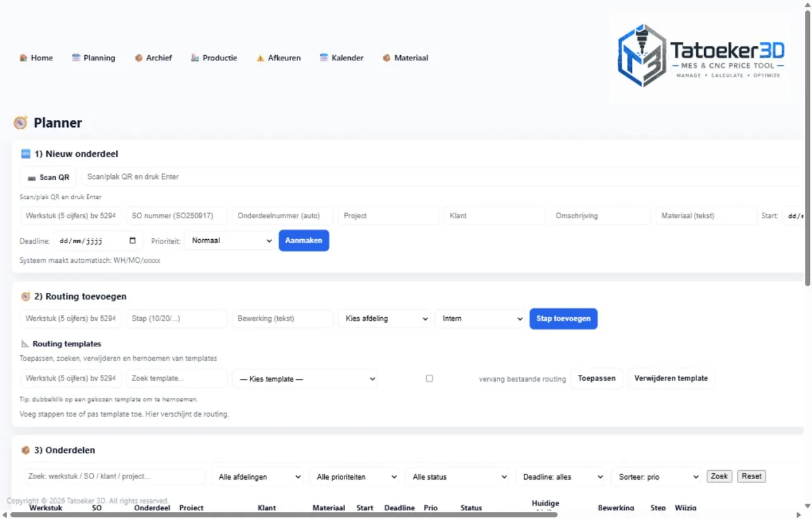Click the compass icon beside Planner heading

coord(20,123)
